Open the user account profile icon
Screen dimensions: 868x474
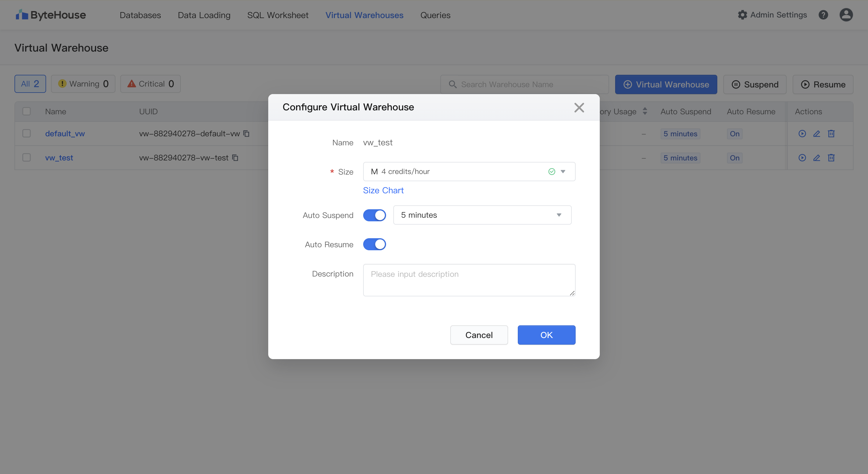coord(846,15)
